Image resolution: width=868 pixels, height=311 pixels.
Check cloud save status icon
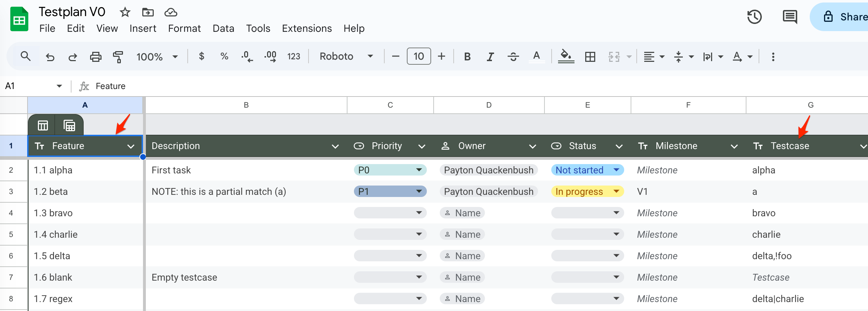[x=171, y=13]
